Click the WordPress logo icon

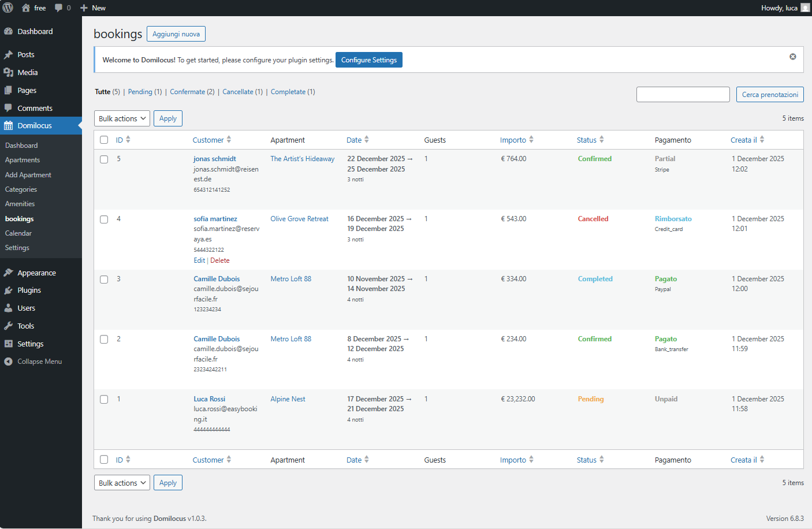click(8, 8)
